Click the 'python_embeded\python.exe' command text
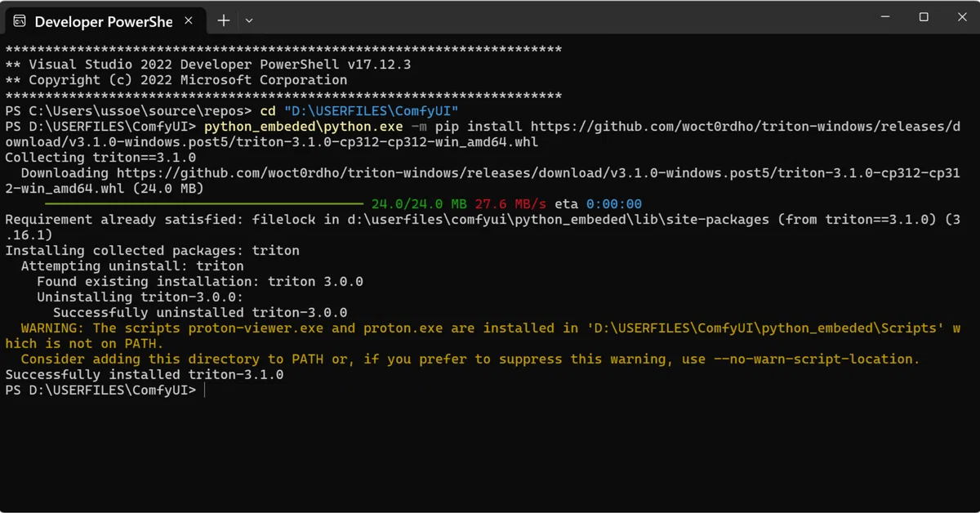 click(304, 127)
